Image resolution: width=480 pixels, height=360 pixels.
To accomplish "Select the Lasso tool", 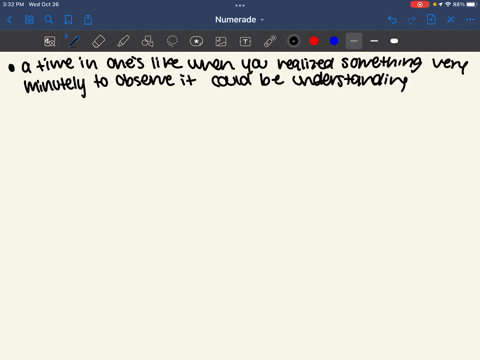I will 172,41.
